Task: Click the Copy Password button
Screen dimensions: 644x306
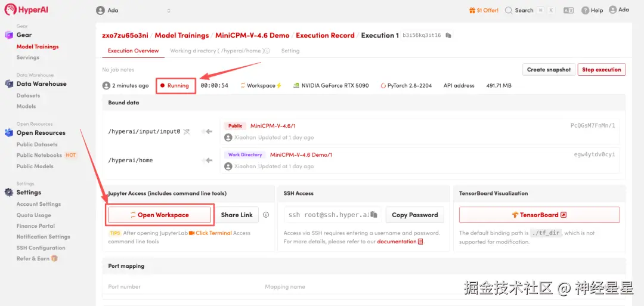Action: point(415,215)
